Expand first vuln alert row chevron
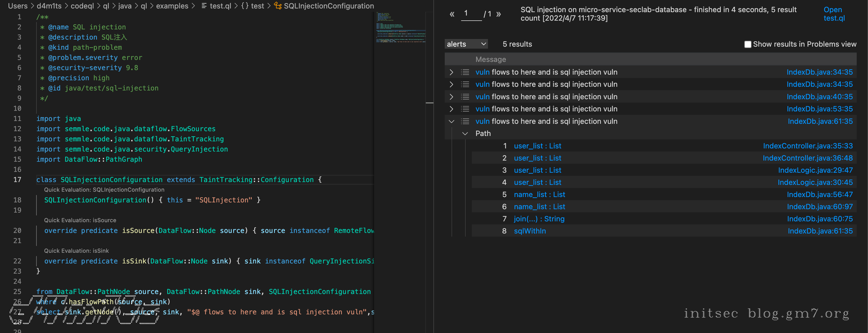The height and width of the screenshot is (333, 868). (451, 72)
